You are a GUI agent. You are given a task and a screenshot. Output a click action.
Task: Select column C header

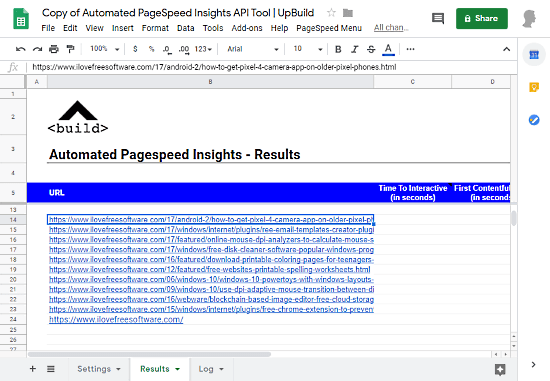412,82
